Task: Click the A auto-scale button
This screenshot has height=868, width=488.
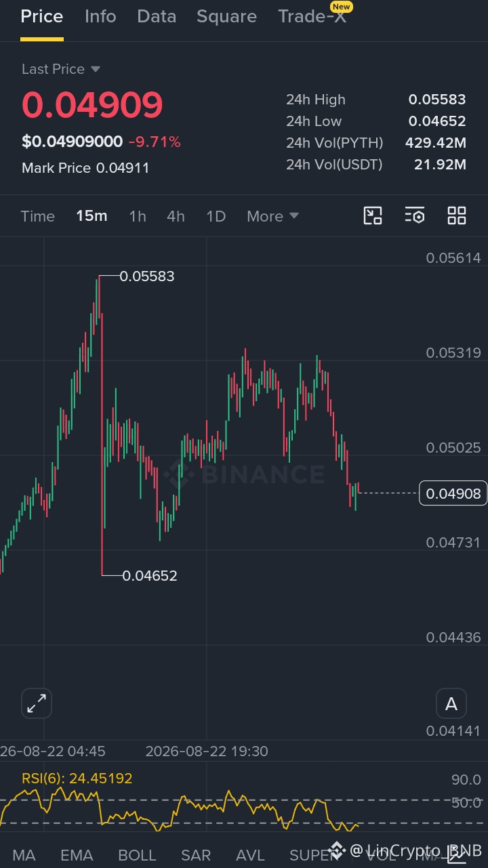Action: coord(451,704)
